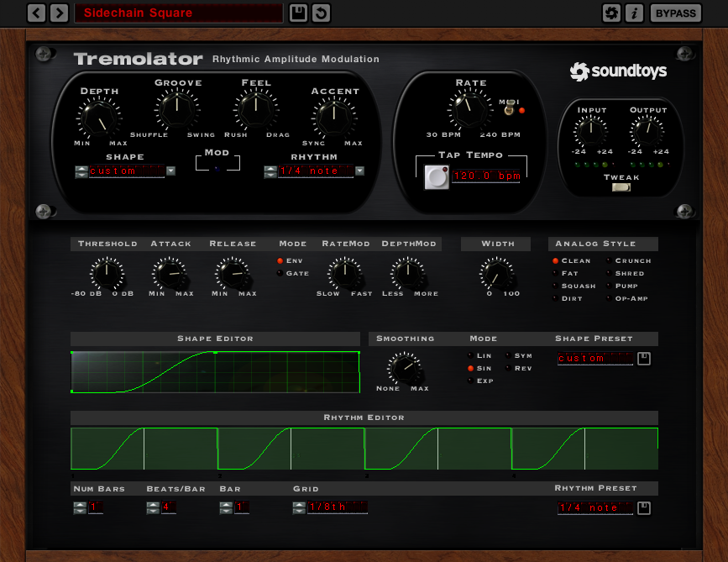Viewport: 728px width, 562px height.
Task: Open the Rhythm dropdown arrow
Action: pos(360,171)
